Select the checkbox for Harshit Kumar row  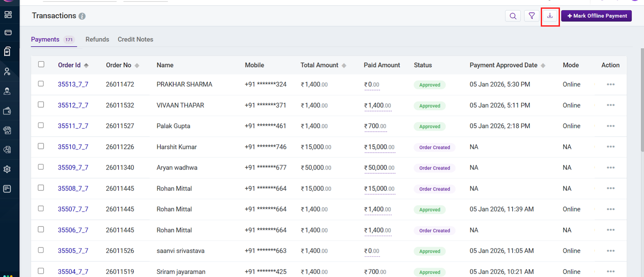(x=41, y=146)
